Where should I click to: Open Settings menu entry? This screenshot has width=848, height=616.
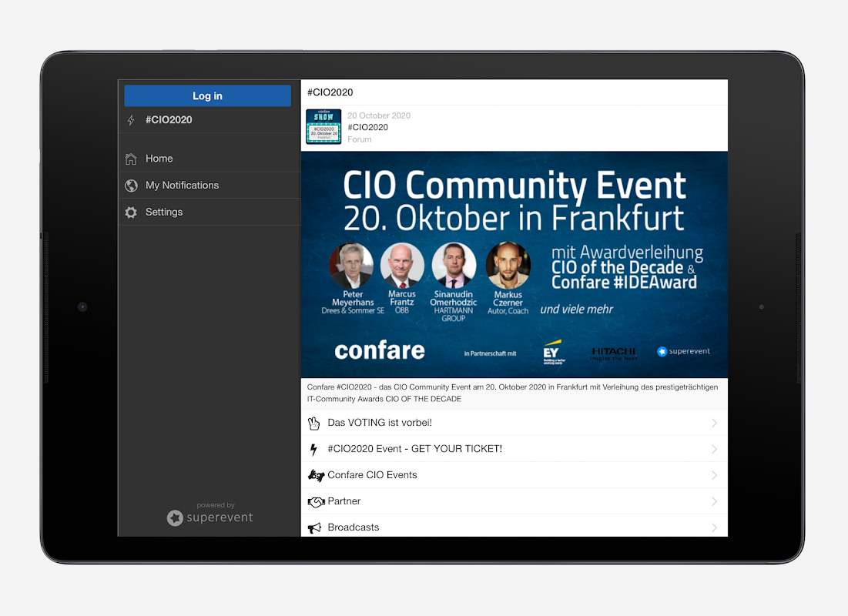click(x=209, y=212)
